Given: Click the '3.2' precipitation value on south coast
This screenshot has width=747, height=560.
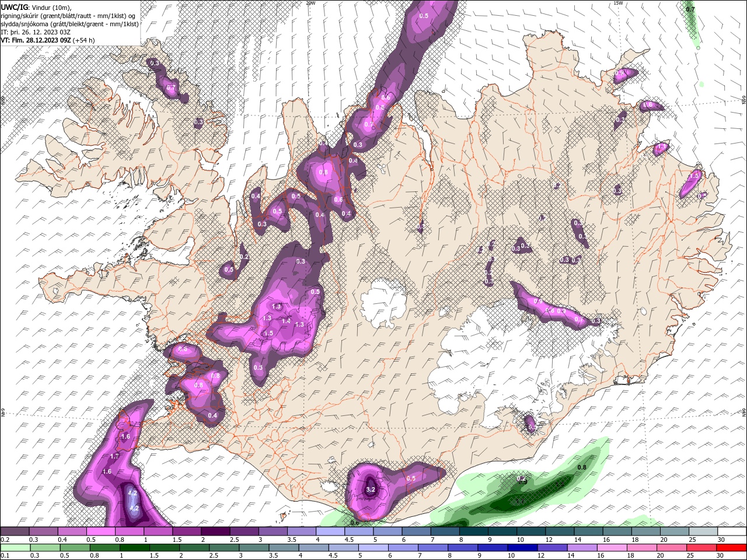Looking at the screenshot, I should click(x=371, y=490).
